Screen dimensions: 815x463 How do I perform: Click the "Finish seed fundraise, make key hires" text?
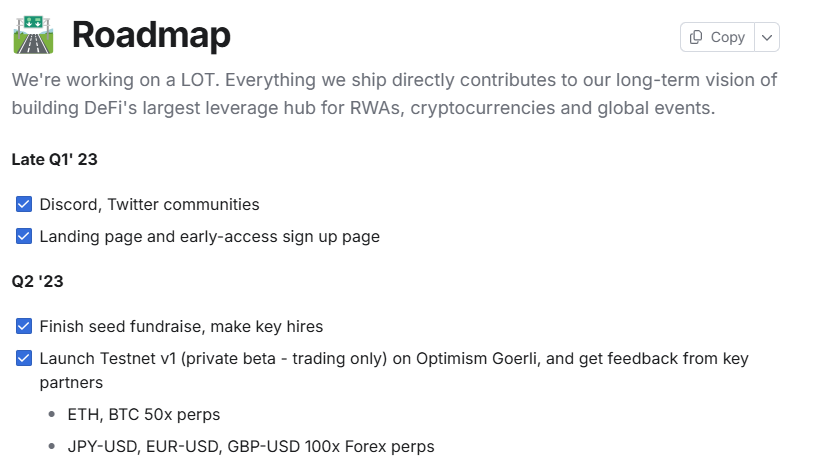(181, 326)
